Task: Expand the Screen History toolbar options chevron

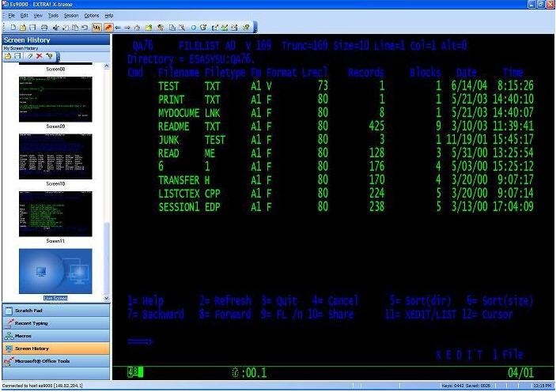Action: [59, 56]
